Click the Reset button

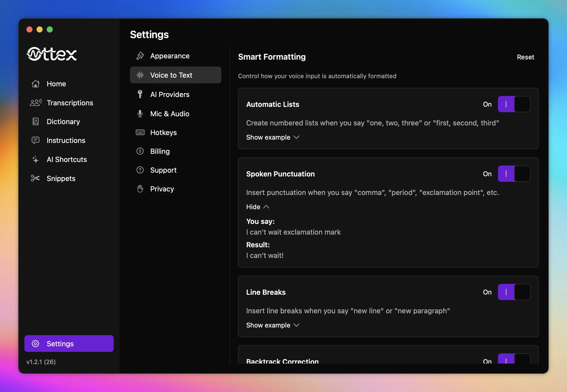coord(525,57)
